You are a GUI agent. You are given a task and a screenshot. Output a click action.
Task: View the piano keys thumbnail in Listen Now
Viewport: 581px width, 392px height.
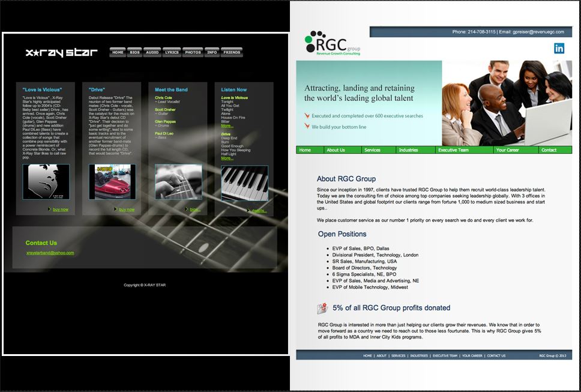[244, 183]
